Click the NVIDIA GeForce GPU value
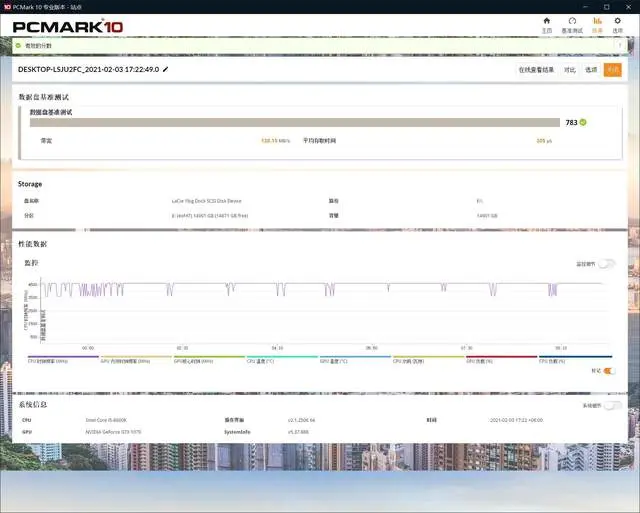The height and width of the screenshot is (513, 640). pos(113,432)
